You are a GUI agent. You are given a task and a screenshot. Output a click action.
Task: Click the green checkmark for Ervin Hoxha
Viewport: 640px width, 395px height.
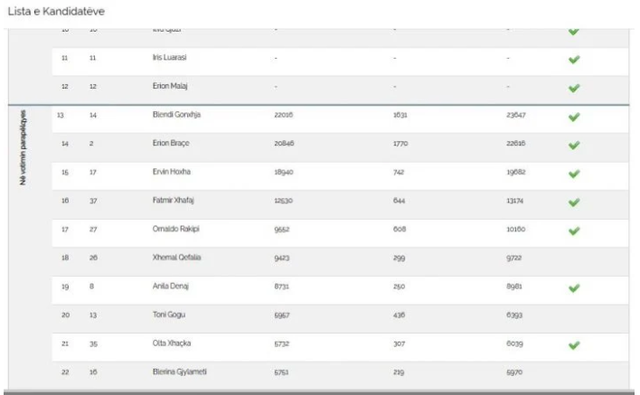click(x=574, y=174)
